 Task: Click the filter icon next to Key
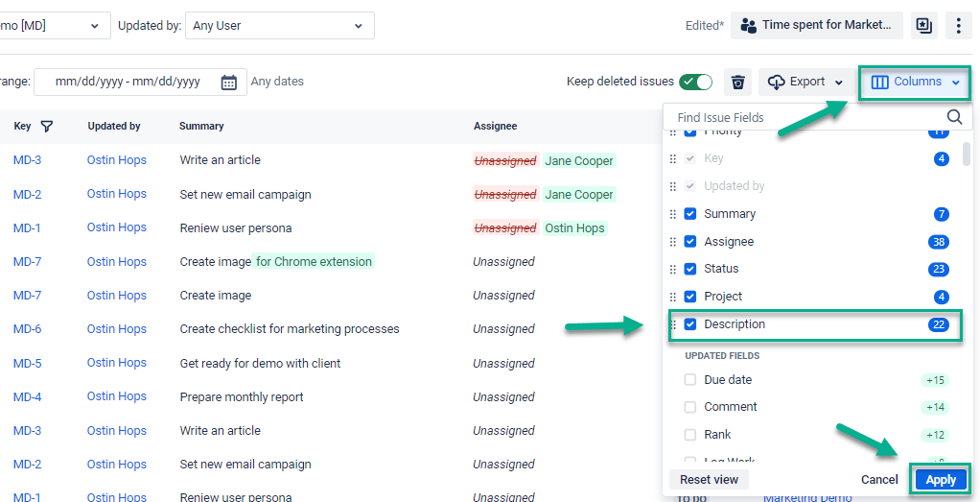pos(46,126)
